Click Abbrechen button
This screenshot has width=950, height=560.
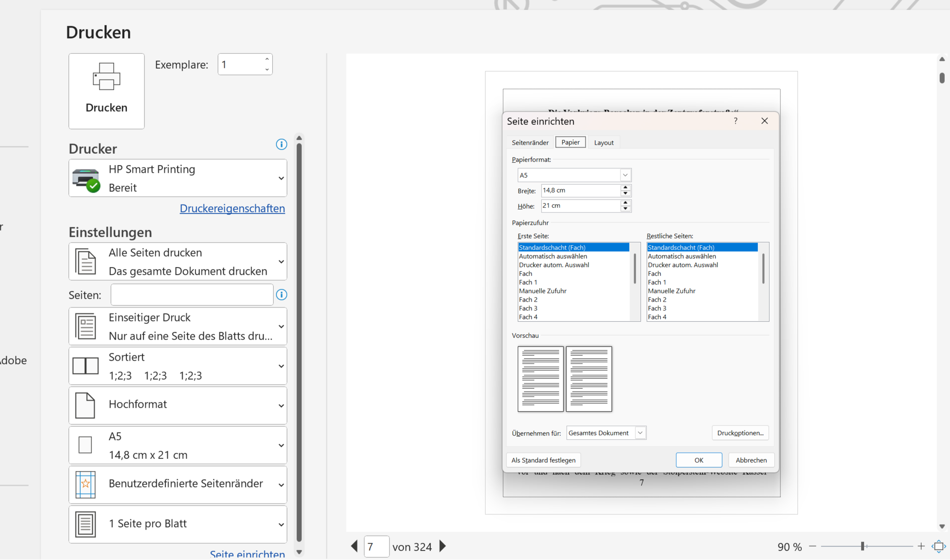tap(751, 460)
